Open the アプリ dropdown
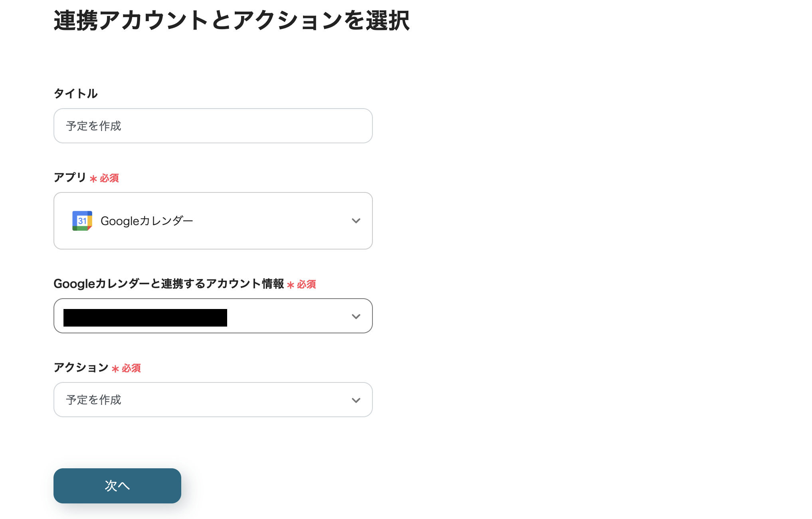This screenshot has width=812, height=519. click(x=213, y=221)
